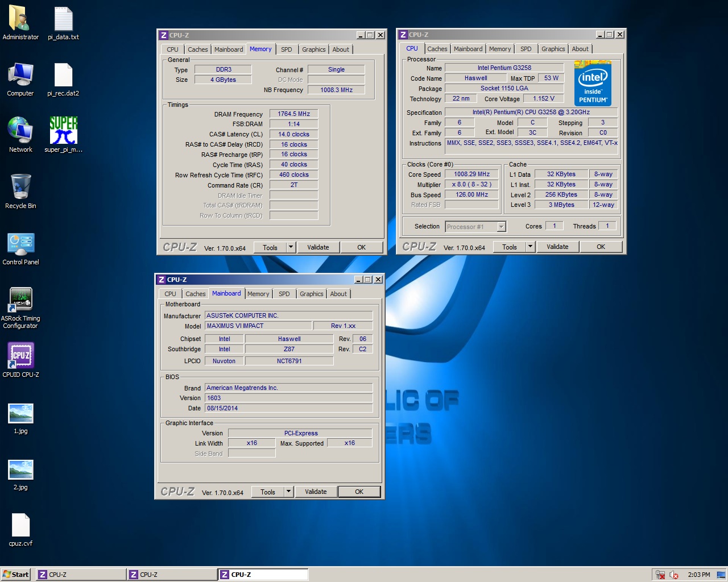The image size is (728, 582).
Task: Click the NB Frequency 1008.3 MHz value
Action: tap(336, 90)
